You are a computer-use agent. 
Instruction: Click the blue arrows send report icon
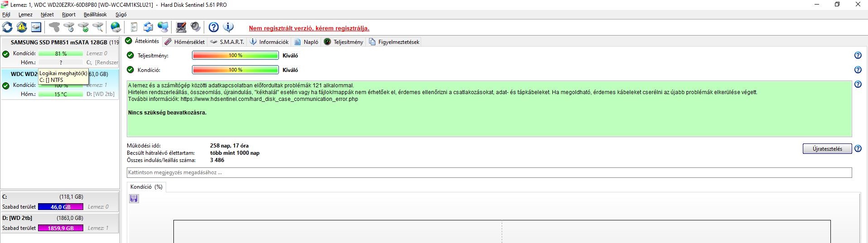pos(148,27)
